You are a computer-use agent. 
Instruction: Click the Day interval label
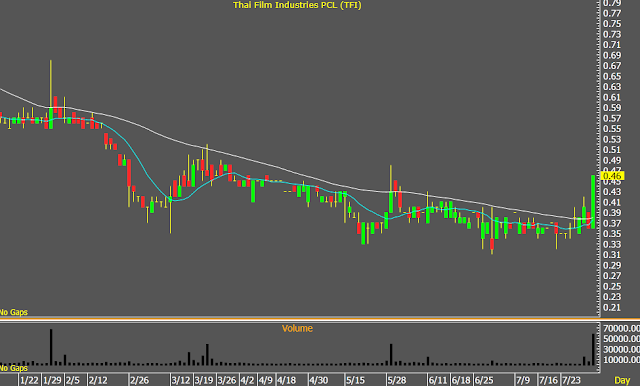pyautogui.click(x=622, y=380)
